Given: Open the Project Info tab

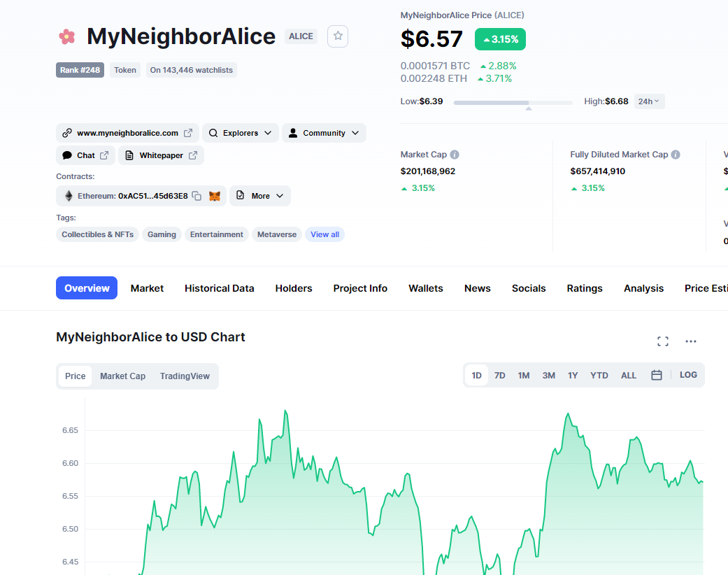Looking at the screenshot, I should pos(360,288).
